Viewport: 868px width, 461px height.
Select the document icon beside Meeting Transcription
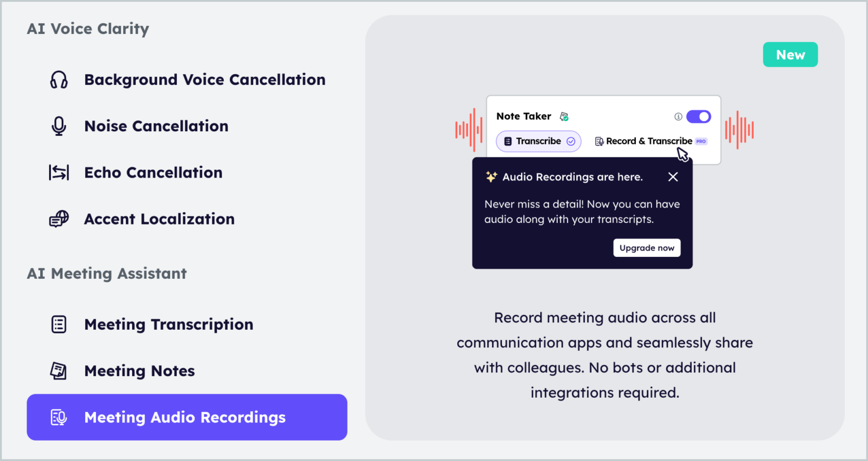coord(58,324)
